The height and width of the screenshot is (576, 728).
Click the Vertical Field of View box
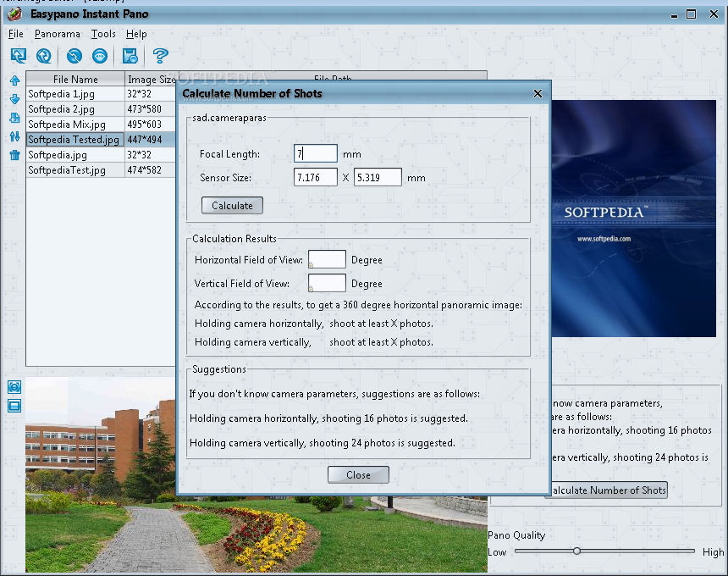click(327, 283)
